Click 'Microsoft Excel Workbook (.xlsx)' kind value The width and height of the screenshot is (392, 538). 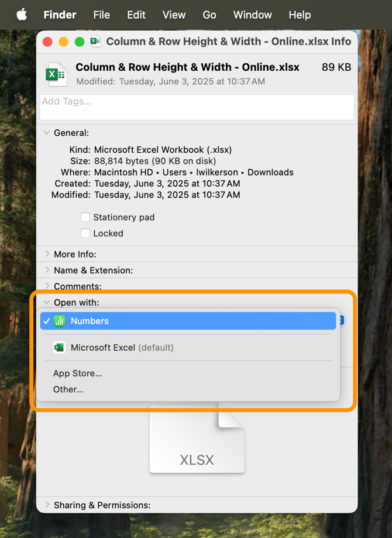163,150
